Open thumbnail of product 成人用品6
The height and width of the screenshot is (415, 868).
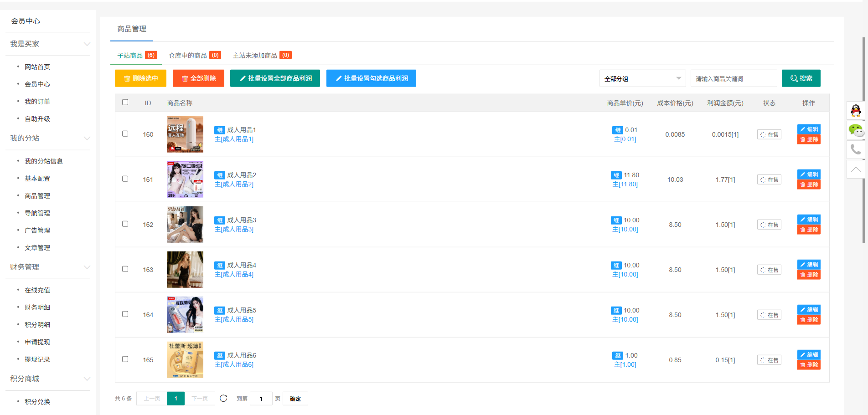point(185,360)
